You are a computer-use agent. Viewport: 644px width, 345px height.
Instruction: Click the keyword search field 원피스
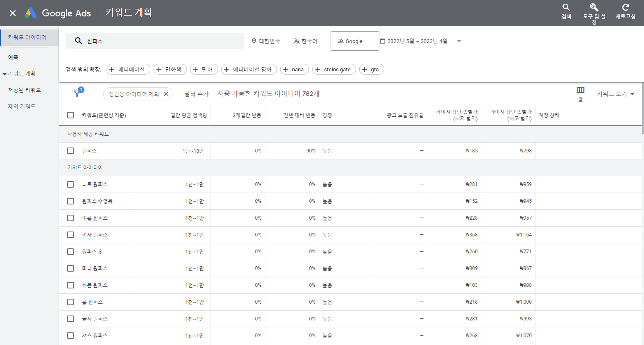pos(155,41)
